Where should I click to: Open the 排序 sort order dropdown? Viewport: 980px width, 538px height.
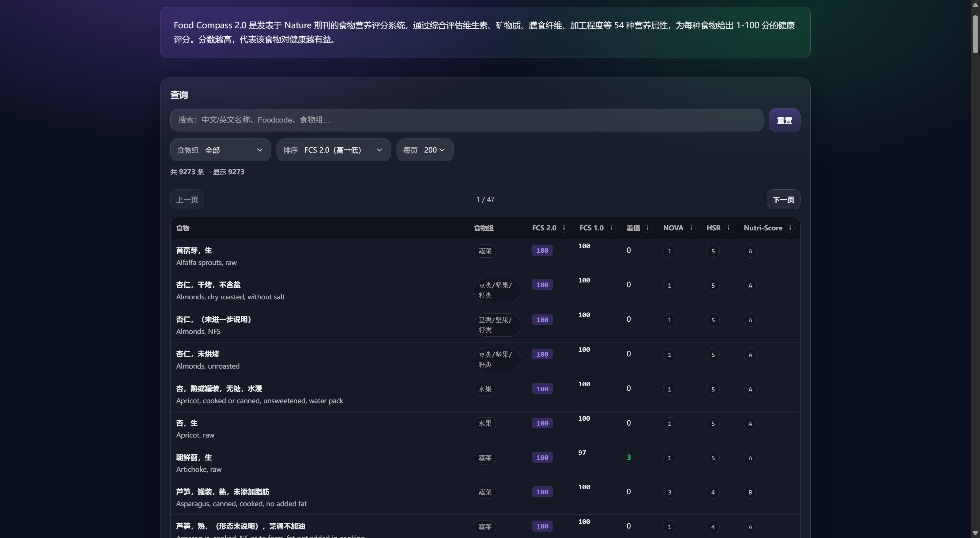coord(333,150)
